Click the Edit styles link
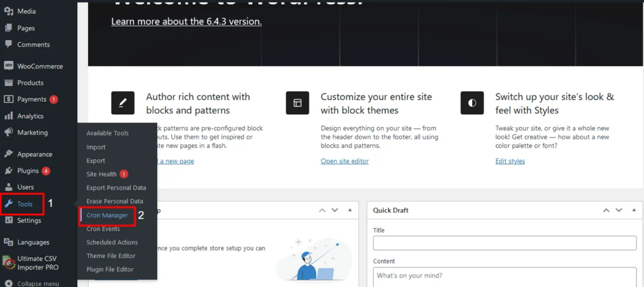 [x=510, y=161]
